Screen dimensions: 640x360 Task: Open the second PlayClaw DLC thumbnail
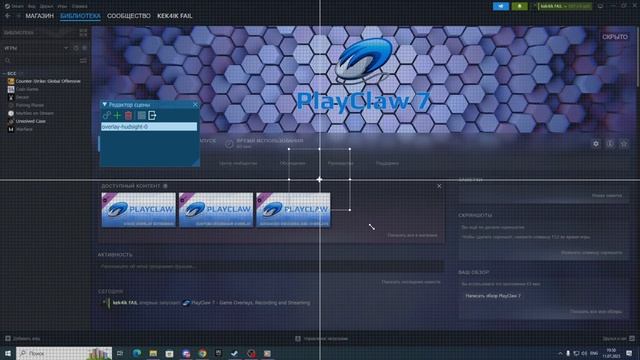click(216, 210)
